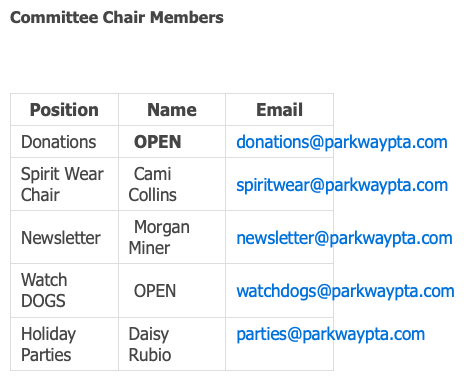Click the word Collins in the name column
Image resolution: width=464 pixels, height=378 pixels.
153,195
